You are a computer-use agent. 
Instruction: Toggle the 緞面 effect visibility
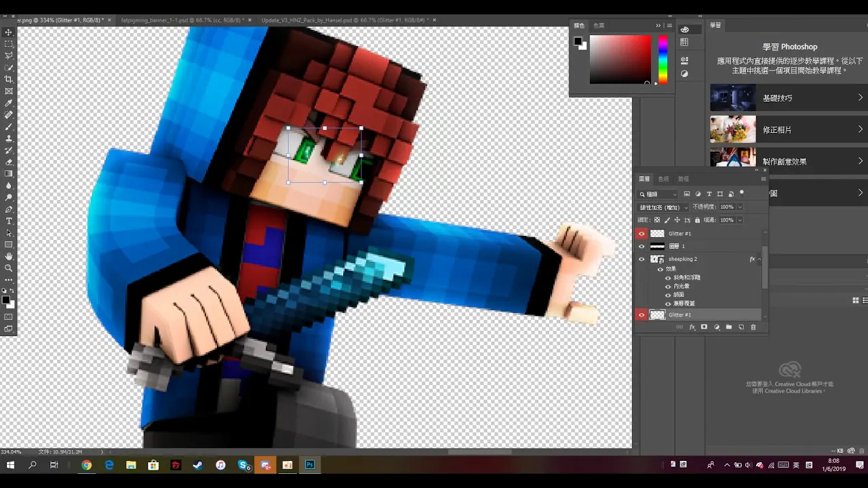[x=668, y=295]
